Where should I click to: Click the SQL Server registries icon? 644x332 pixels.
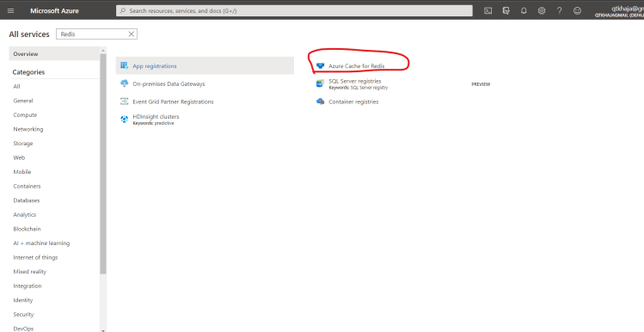[x=320, y=83]
